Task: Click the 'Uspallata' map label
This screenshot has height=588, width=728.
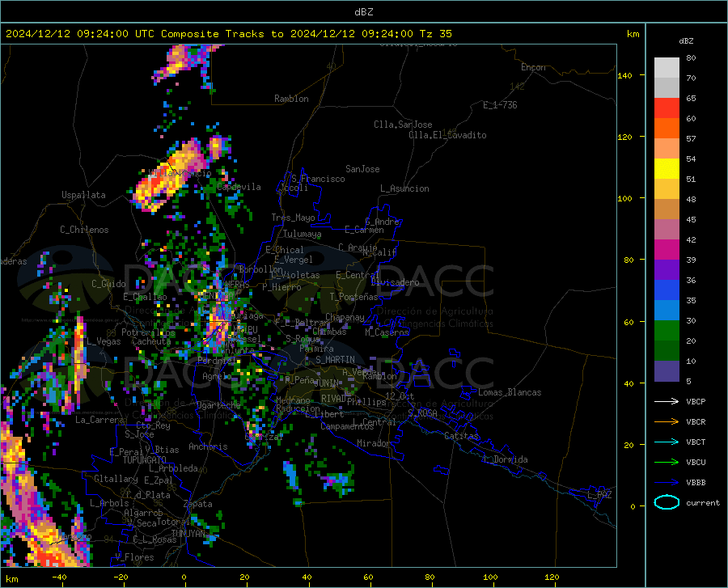Action: [x=83, y=195]
